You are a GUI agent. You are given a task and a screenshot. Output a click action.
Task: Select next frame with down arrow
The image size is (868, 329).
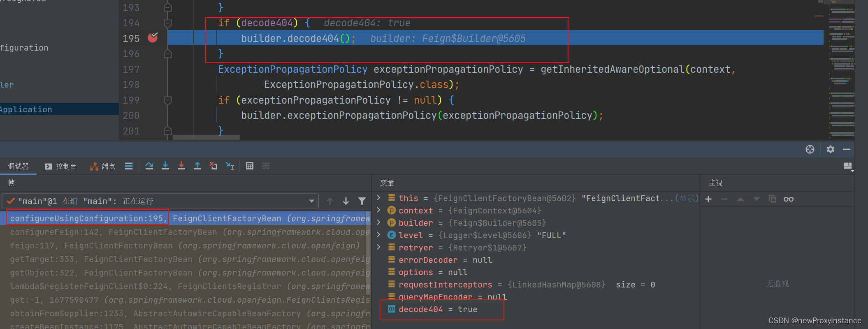coord(346,201)
